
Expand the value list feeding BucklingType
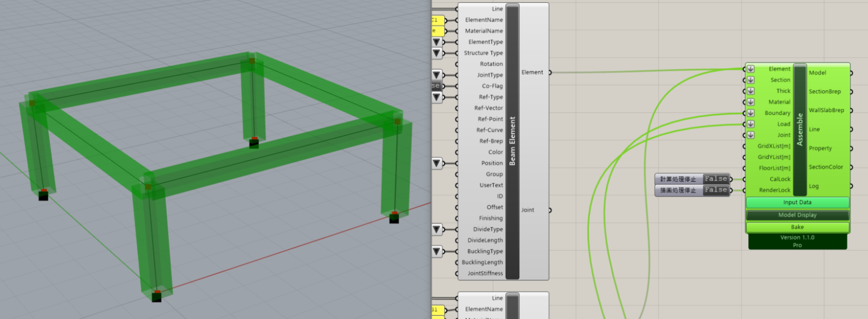pyautogui.click(x=437, y=251)
